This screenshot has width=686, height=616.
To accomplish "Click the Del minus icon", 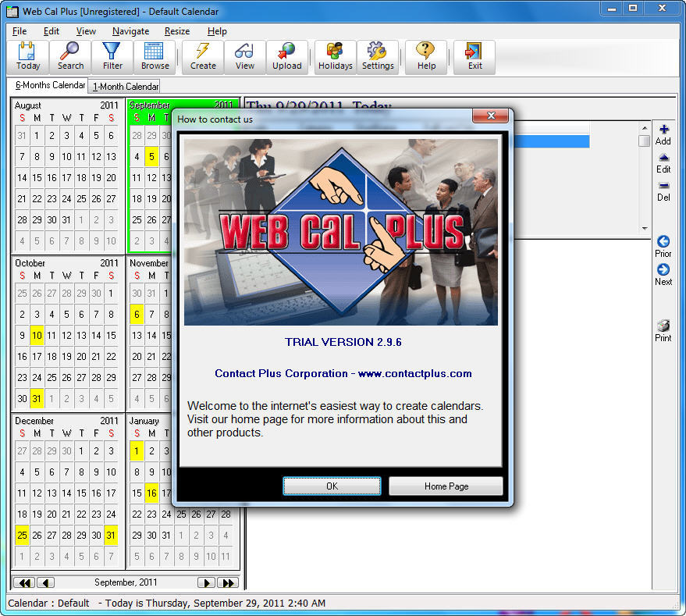I will coord(663,192).
